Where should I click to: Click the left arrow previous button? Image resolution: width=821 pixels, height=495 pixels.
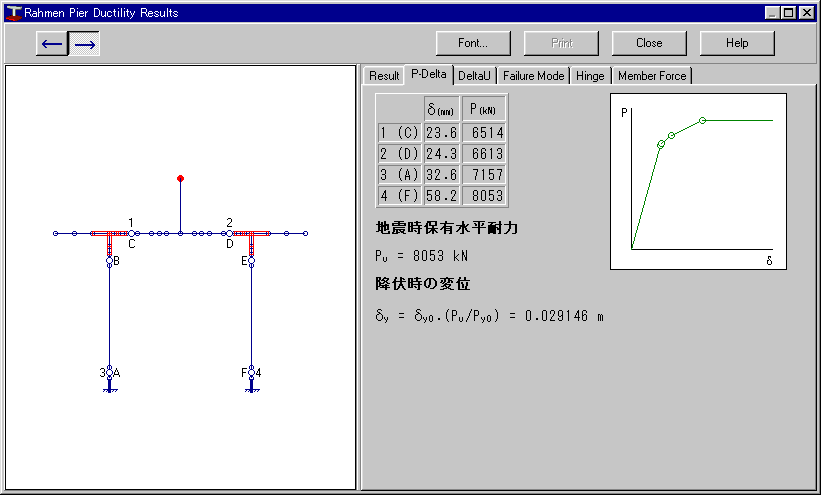tap(52, 44)
